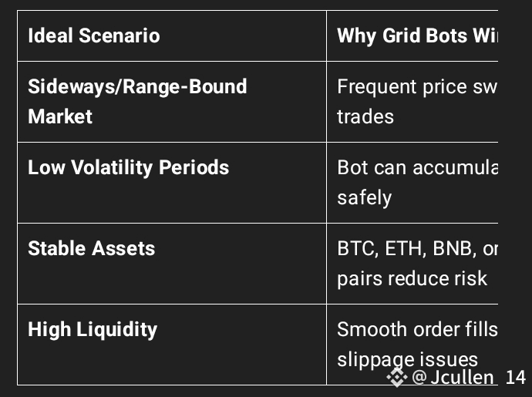Click the "BTC" ticker text
Viewport: 532px width, 397px height.
354,248
